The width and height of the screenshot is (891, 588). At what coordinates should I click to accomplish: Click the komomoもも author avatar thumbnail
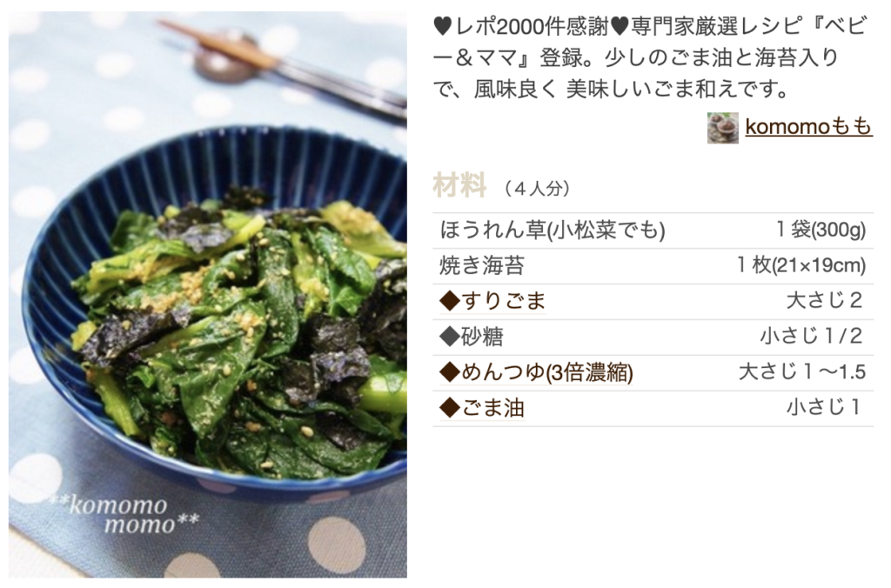click(722, 127)
